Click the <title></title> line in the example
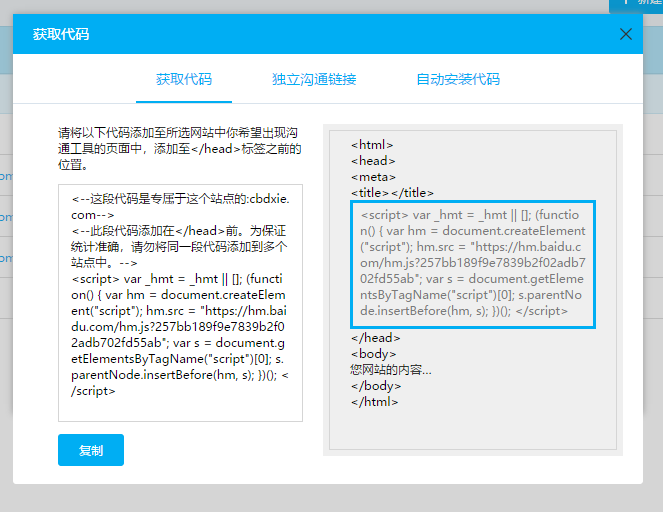The width and height of the screenshot is (663, 512). click(392, 193)
